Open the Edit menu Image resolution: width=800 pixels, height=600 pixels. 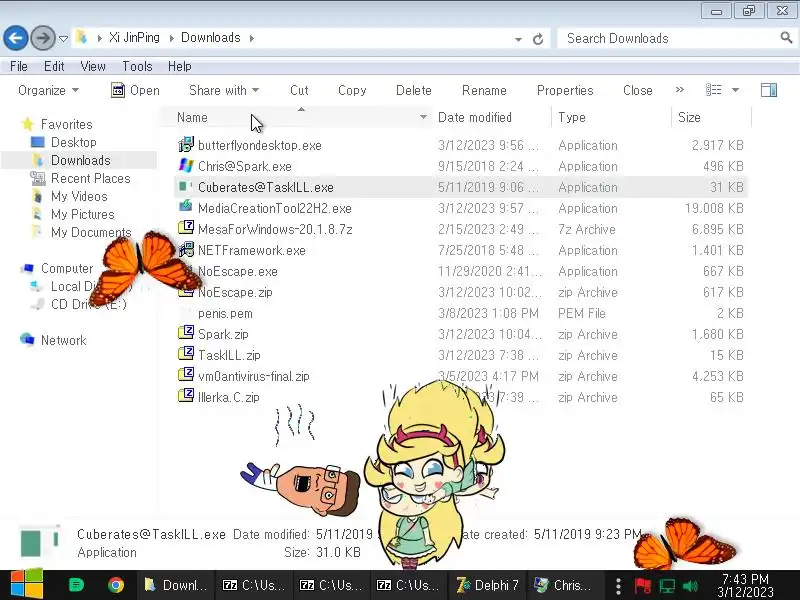tap(54, 66)
